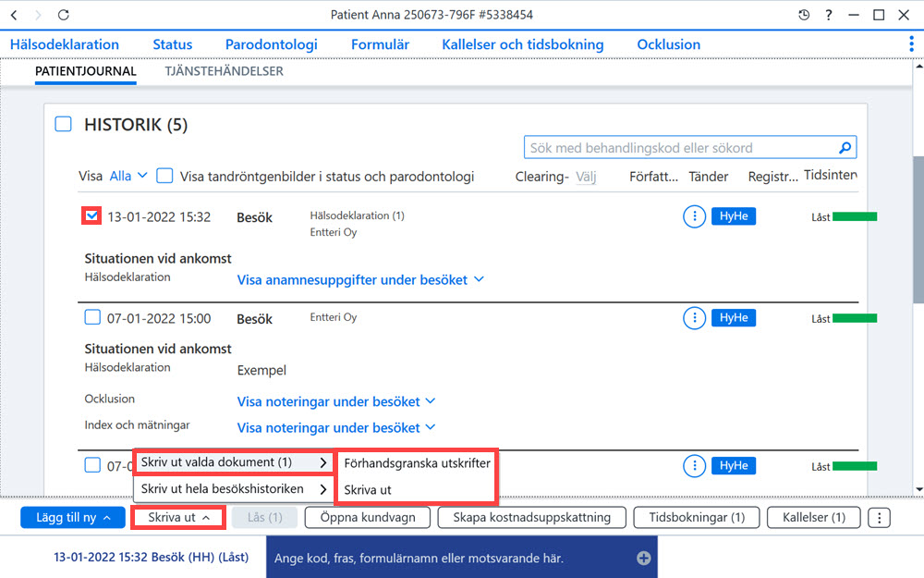Toggle the HISTORIK select-all checkbox
This screenshot has width=924, height=578.
63,124
